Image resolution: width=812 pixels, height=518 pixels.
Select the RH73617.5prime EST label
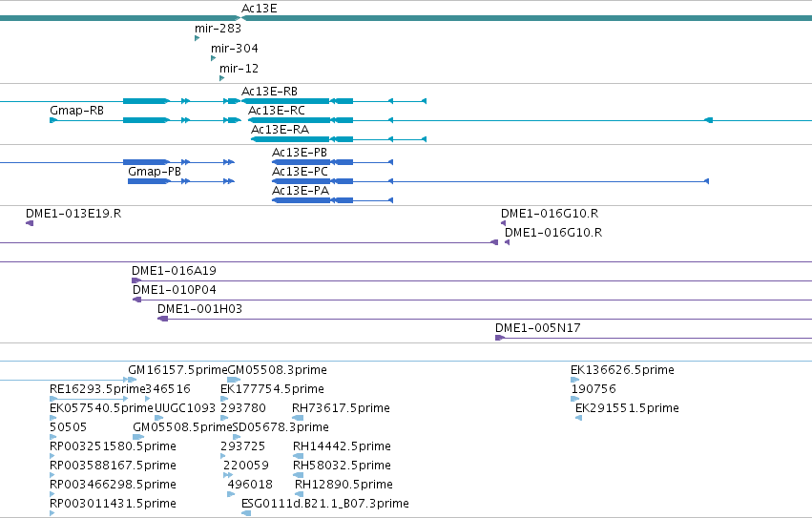pos(341,408)
